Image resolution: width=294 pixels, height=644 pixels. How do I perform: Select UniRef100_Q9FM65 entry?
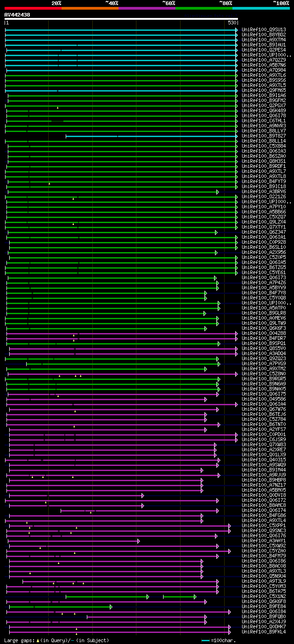[264, 90]
